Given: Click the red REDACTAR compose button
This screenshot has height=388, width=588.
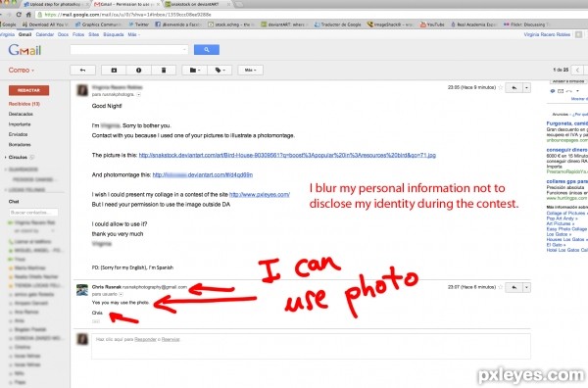Looking at the screenshot, I should point(28,90).
